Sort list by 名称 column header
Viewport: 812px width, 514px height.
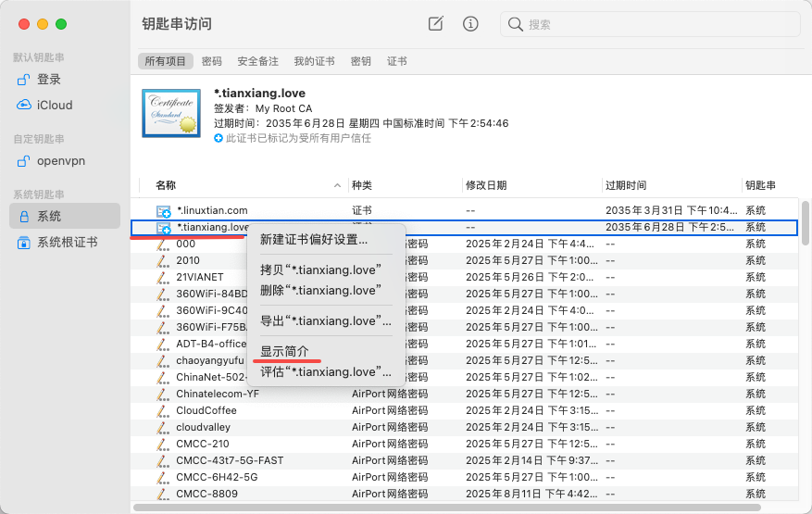click(166, 185)
